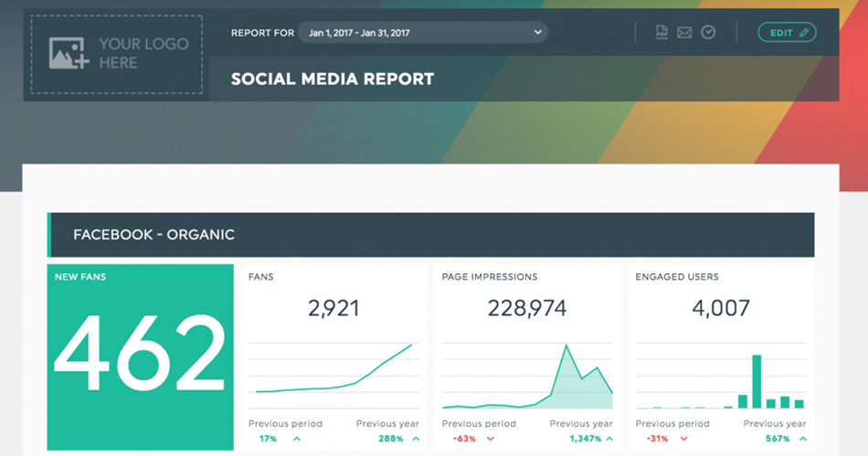Click the SOCIAL MEDIA REPORT title
The width and height of the screenshot is (868, 456).
(333, 80)
